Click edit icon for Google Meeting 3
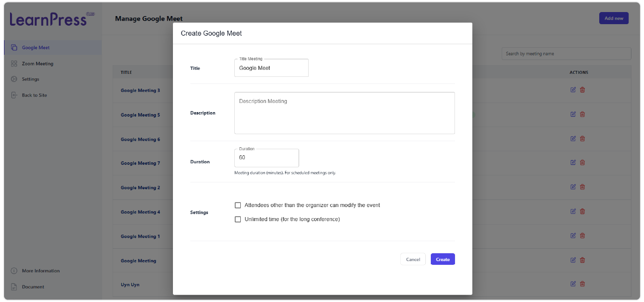Viewport: 644px width, 302px height. point(573,90)
